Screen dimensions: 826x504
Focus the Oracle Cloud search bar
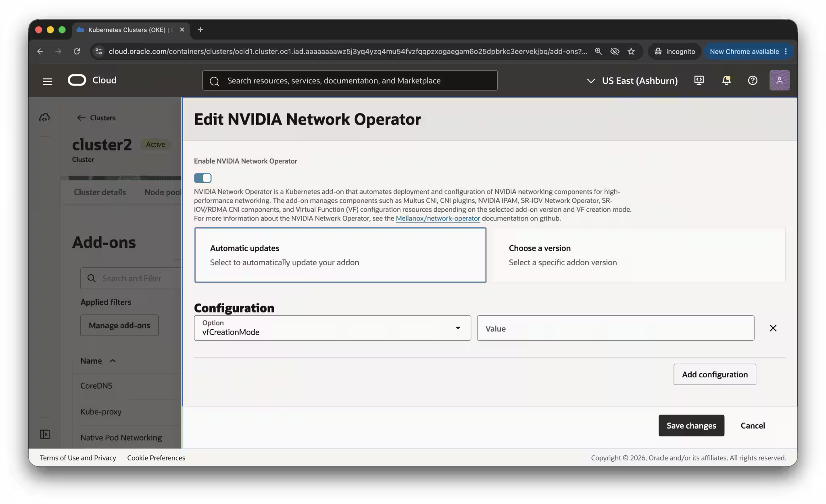pos(350,81)
